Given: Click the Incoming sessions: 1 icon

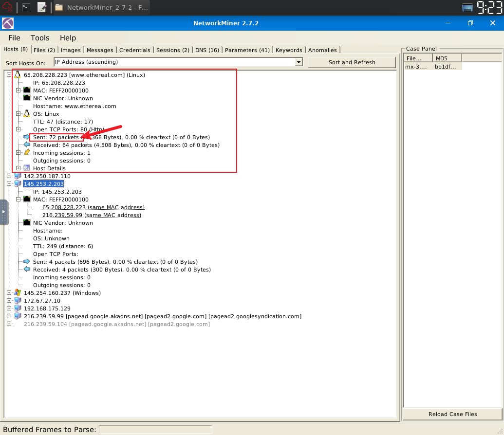Looking at the screenshot, I should click(x=27, y=152).
